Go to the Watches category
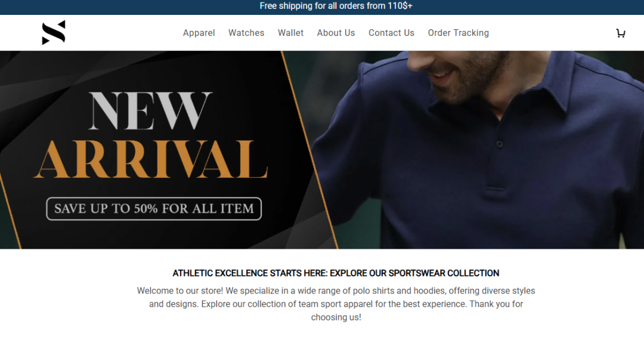Viewport: 644px width, 349px height. (x=246, y=33)
